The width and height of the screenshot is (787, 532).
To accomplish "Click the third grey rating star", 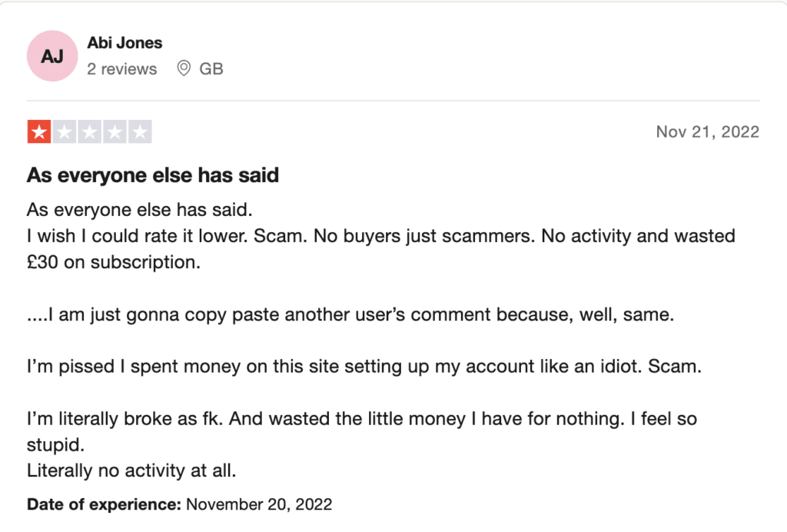I will pos(89,132).
